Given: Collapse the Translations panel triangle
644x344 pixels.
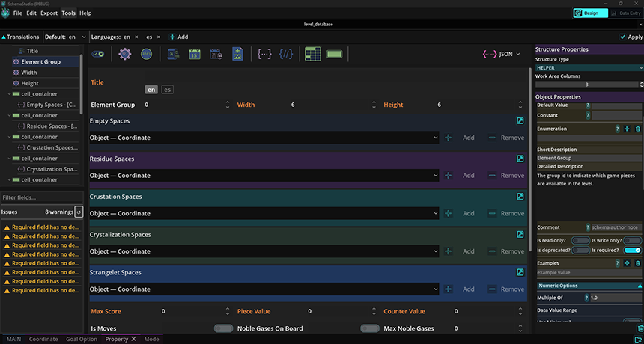Looking at the screenshot, I should coord(4,37).
